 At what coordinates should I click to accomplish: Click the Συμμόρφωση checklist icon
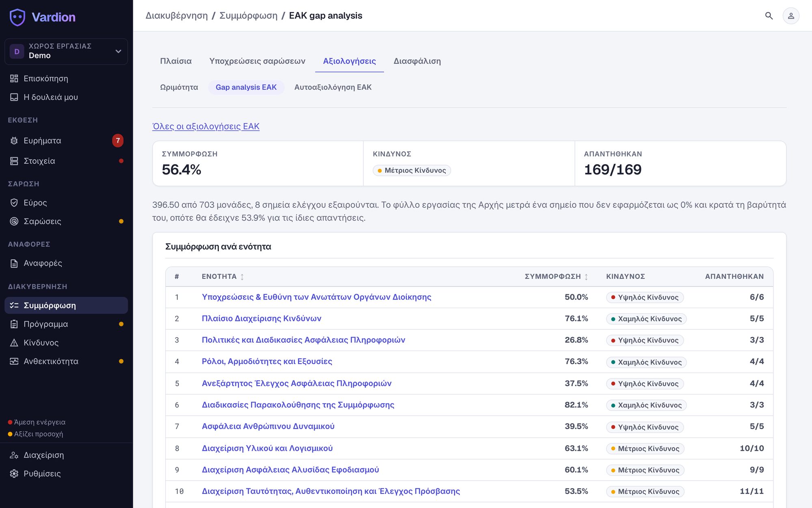pyautogui.click(x=14, y=305)
